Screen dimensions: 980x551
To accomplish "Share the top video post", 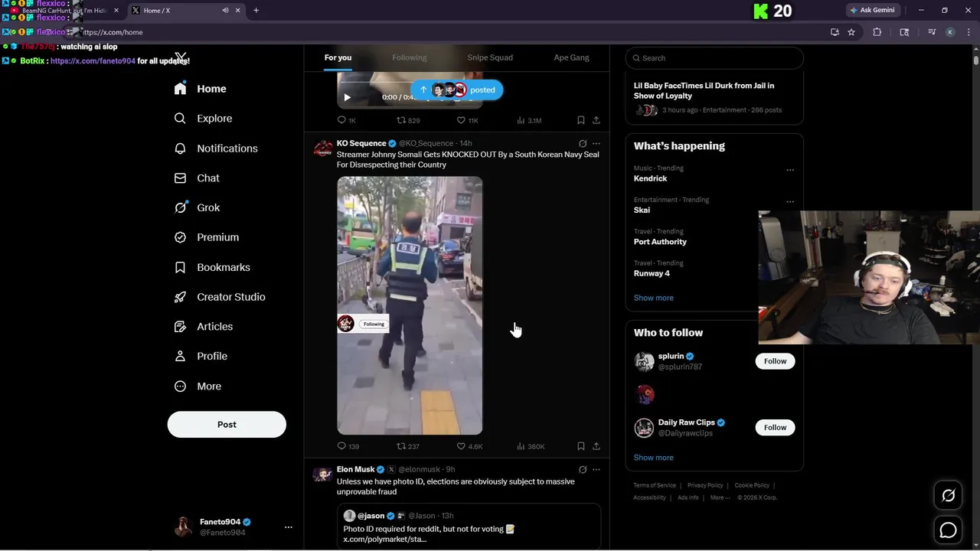I will [x=596, y=120].
